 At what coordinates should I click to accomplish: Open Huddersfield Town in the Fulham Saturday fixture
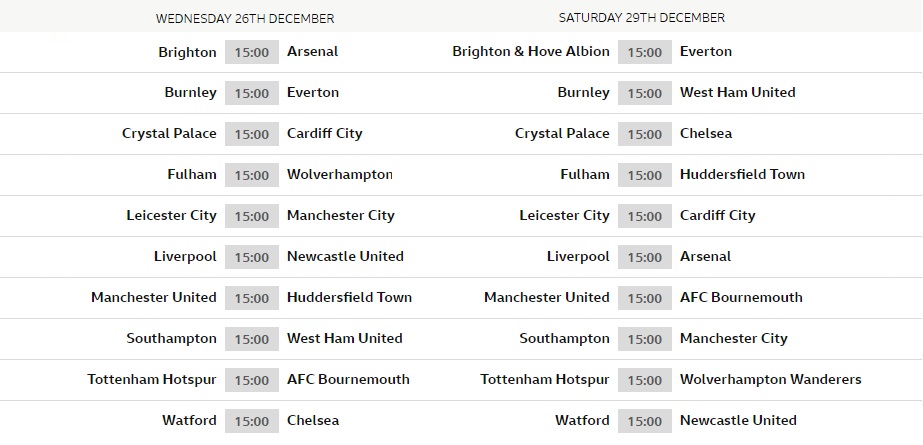click(x=742, y=174)
